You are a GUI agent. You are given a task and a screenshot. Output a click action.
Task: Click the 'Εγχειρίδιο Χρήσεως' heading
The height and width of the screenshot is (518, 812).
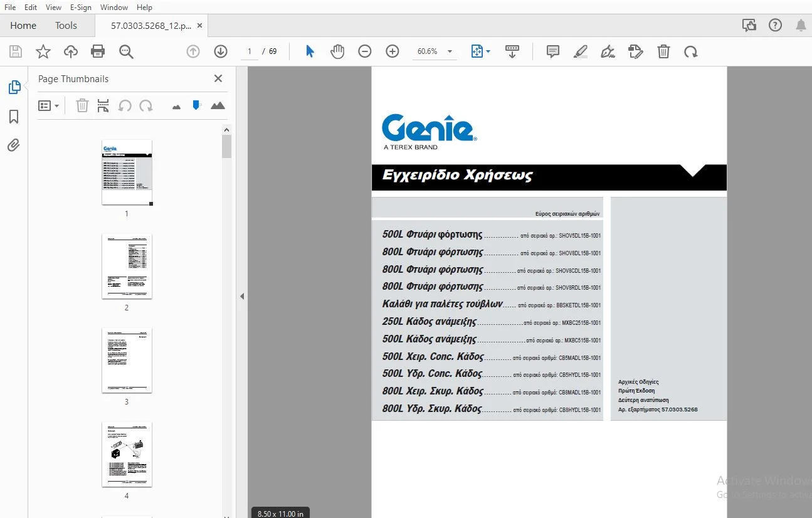457,175
